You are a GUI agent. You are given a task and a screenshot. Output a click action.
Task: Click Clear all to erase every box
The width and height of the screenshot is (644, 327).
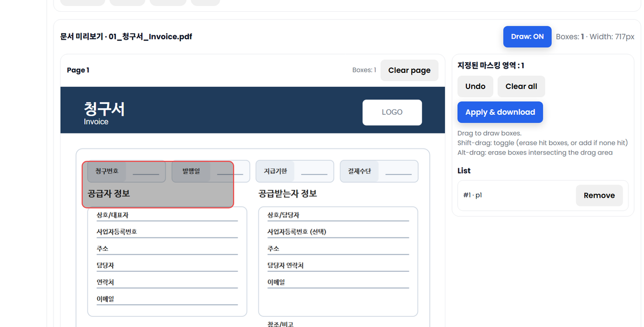(521, 86)
